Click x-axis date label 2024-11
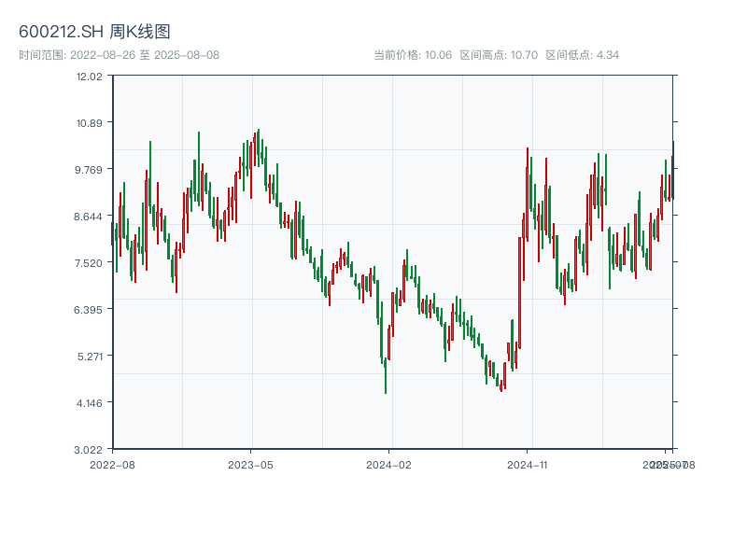 coord(527,465)
